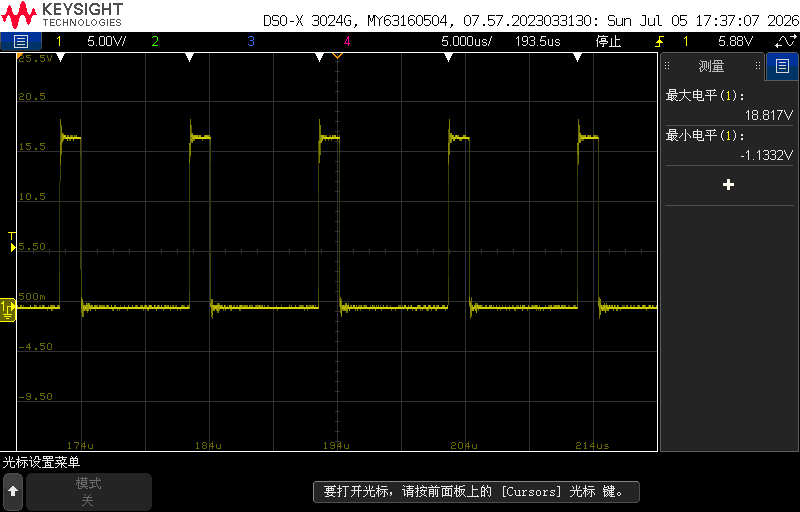This screenshot has width=800, height=512.
Task: Select the -1.1332V measurement value
Action: (767, 156)
